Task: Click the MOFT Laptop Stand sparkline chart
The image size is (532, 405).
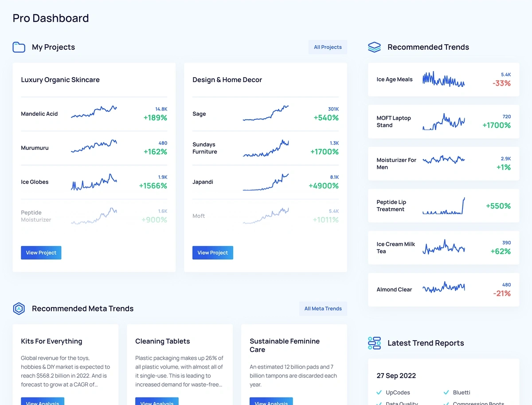Action: (x=443, y=122)
